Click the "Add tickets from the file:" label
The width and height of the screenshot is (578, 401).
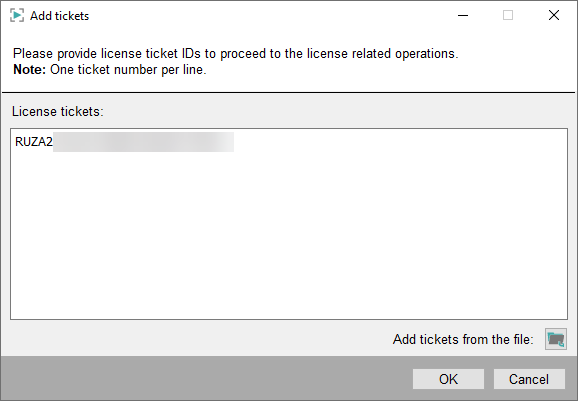(463, 339)
